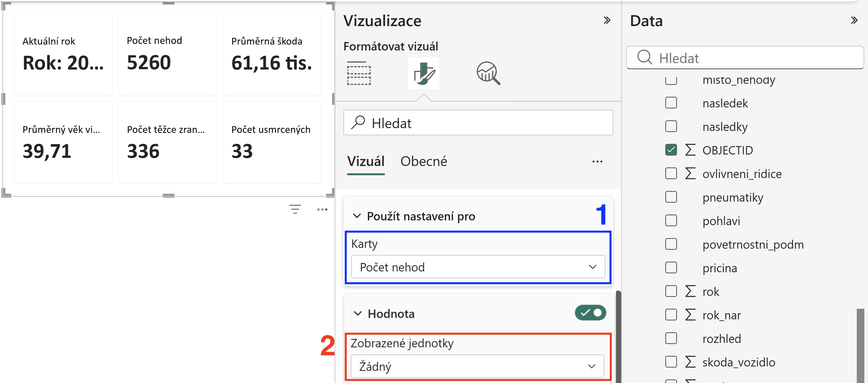Viewport: 868px width, 383px height.
Task: Click the magnifier icon in Data search
Action: coord(644,57)
